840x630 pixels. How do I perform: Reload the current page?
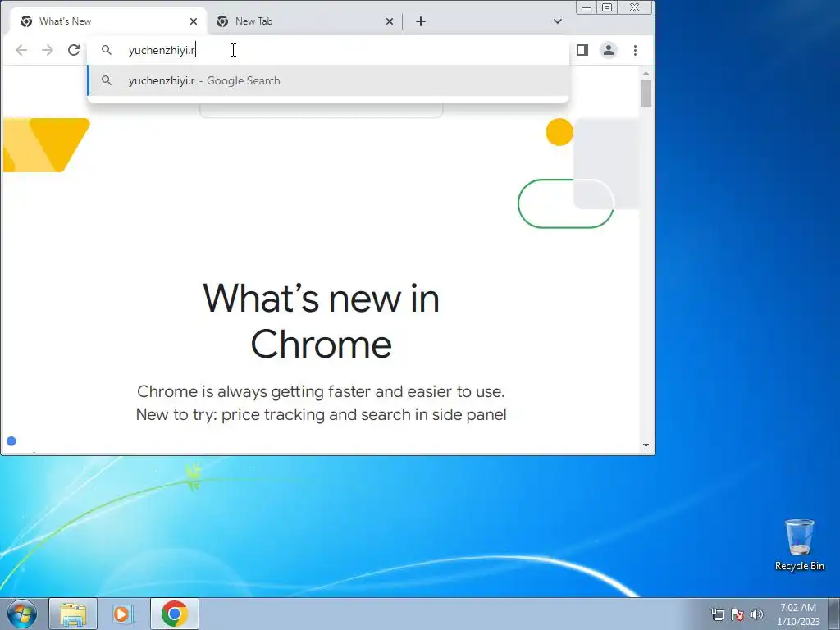(74, 50)
